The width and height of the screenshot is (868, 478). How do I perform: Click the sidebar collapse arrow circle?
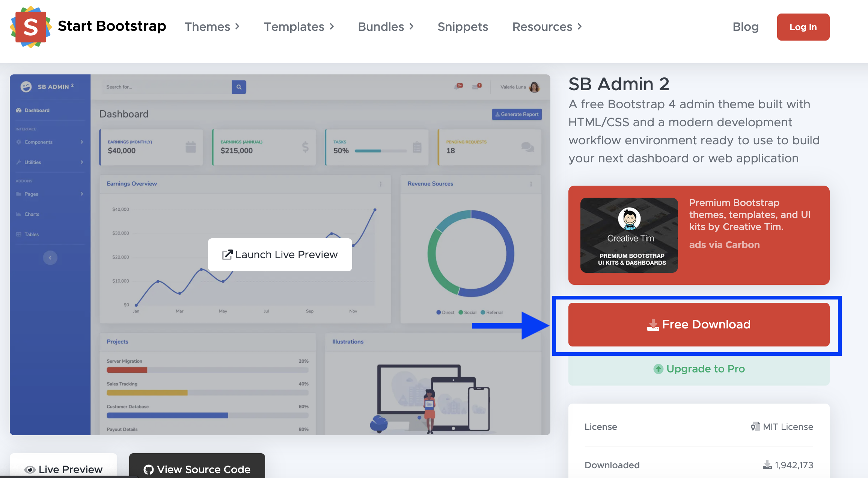coord(50,258)
